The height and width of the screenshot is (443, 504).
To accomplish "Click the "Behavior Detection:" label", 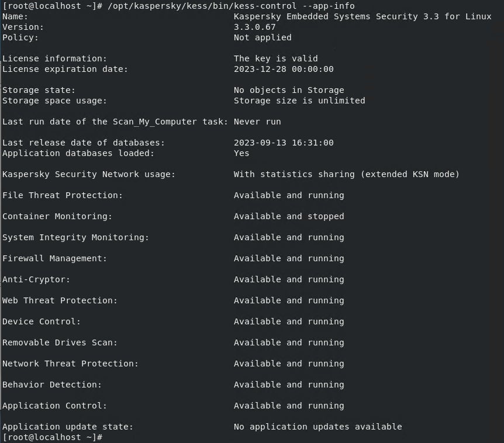I will 52,385.
